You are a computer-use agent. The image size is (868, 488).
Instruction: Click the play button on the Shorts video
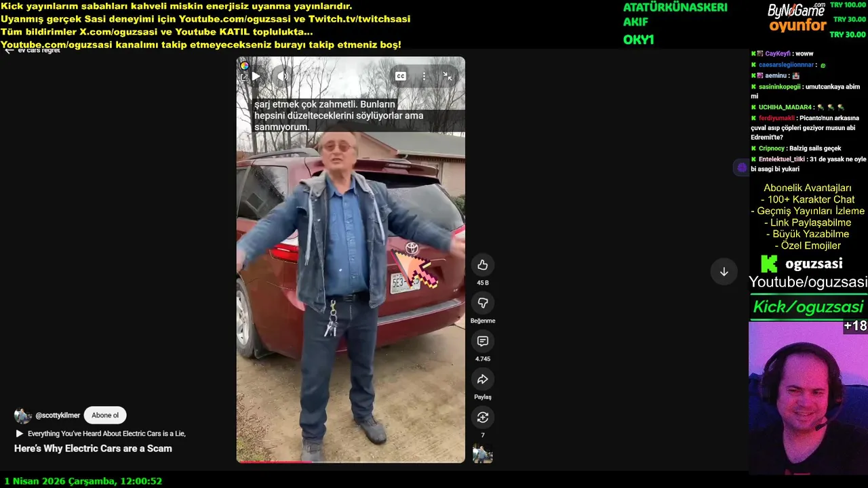tap(256, 77)
